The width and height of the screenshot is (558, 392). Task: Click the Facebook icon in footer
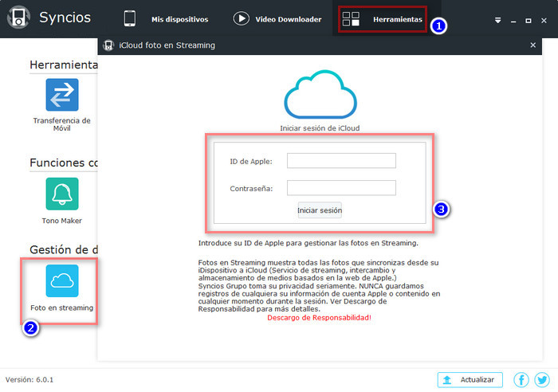[521, 380]
